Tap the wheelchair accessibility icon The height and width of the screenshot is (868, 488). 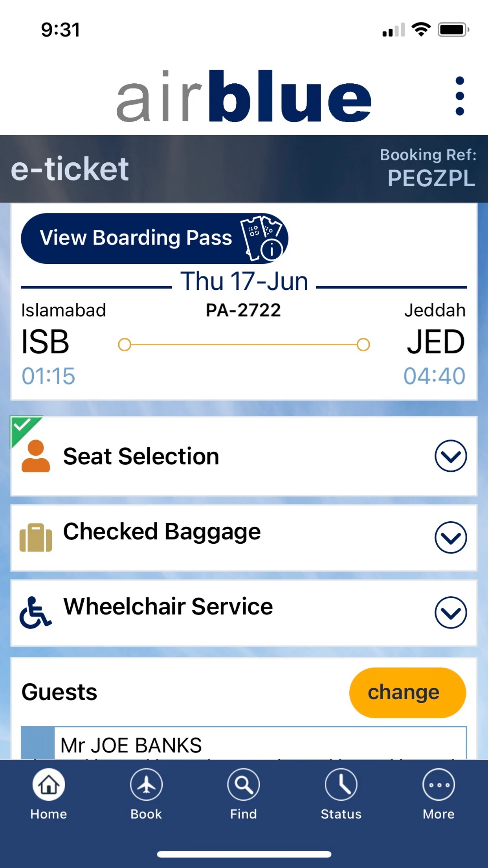click(36, 612)
